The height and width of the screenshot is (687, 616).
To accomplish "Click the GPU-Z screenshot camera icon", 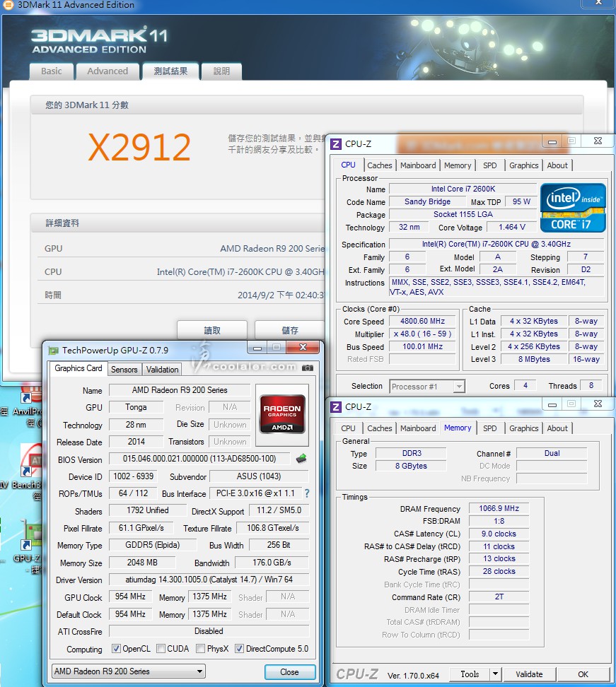I will click(x=308, y=368).
